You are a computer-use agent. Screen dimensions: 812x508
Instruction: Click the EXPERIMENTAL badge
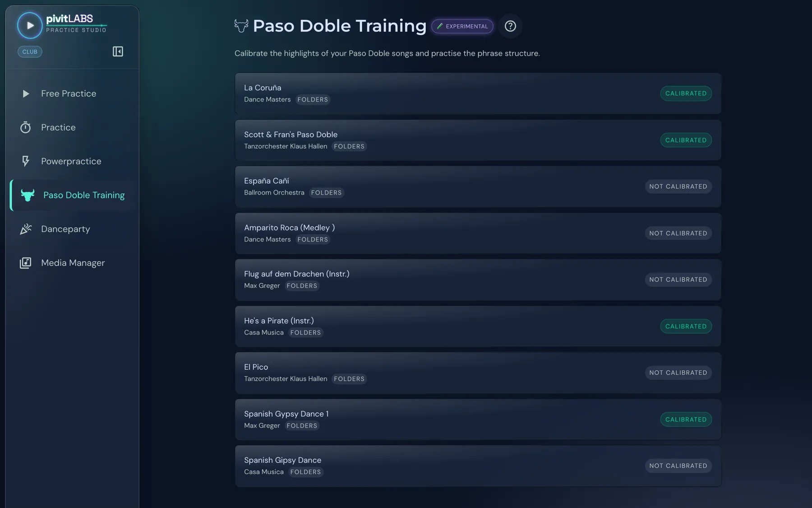pos(462,26)
